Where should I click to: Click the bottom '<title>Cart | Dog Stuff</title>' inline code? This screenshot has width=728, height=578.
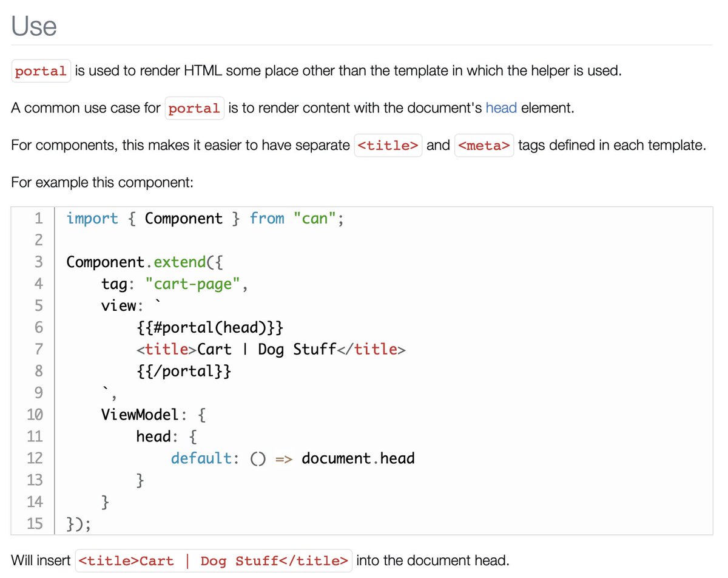click(214, 561)
